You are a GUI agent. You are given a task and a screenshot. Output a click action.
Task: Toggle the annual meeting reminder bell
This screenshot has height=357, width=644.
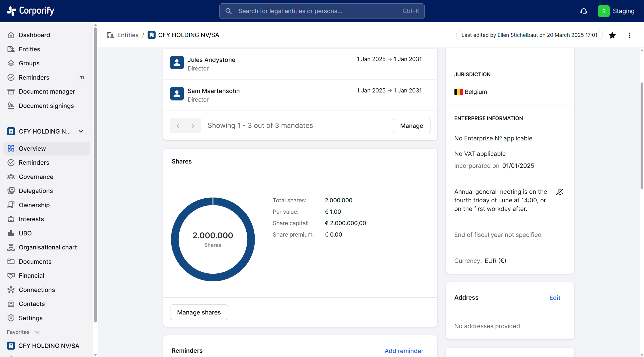(560, 192)
